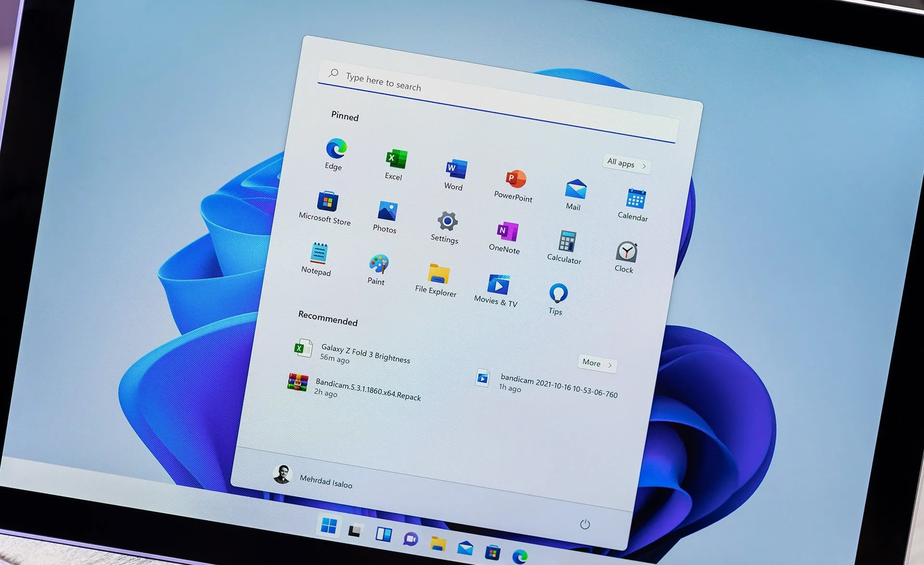
Task: Open the OneNote app icon
Action: (507, 232)
